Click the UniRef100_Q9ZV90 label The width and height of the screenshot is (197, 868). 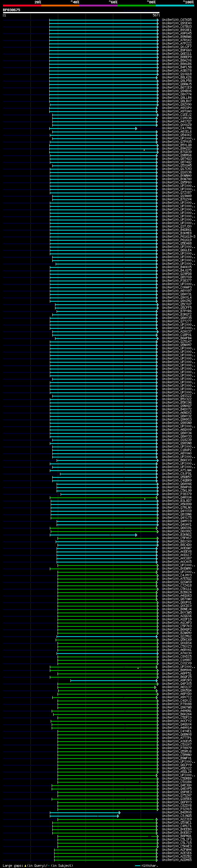(177, 104)
